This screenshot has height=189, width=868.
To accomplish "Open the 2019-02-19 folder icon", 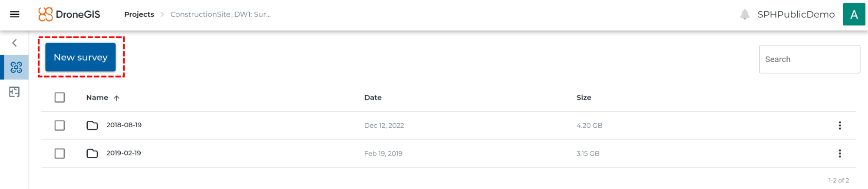I will click(x=92, y=153).
